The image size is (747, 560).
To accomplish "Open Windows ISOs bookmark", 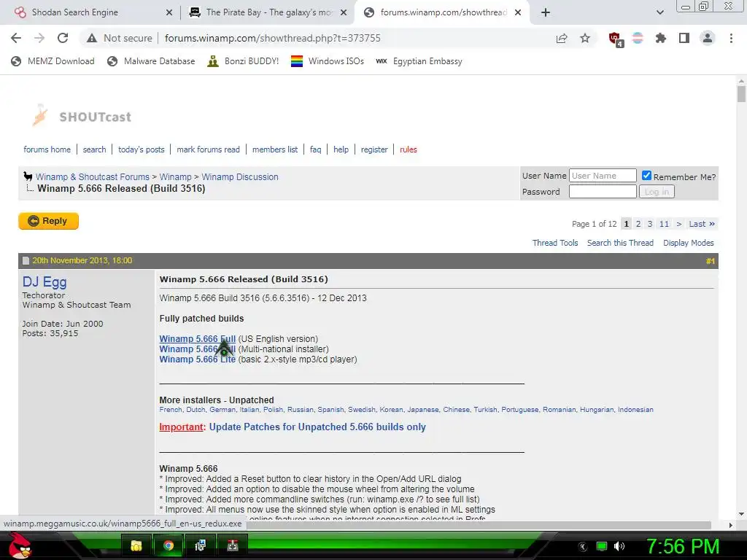I will 328,61.
